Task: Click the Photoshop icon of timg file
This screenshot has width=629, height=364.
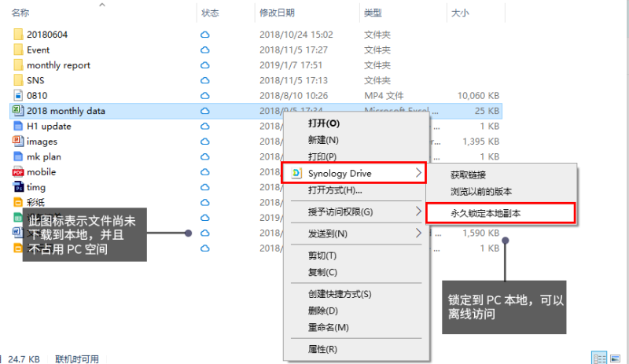Action: [18, 187]
